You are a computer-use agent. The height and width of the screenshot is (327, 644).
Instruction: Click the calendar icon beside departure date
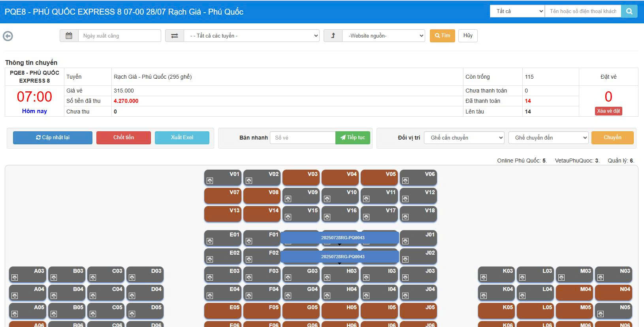[69, 36]
